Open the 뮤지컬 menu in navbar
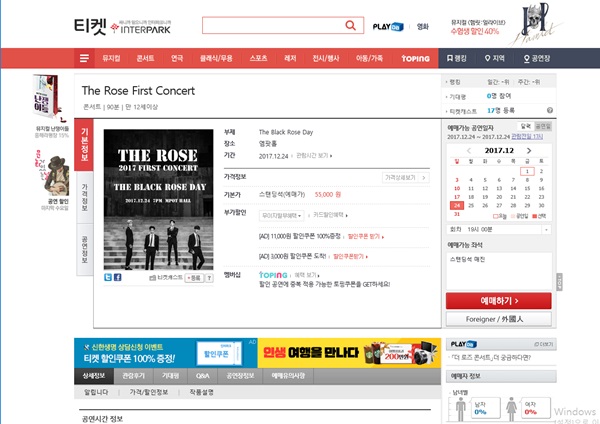 (111, 58)
